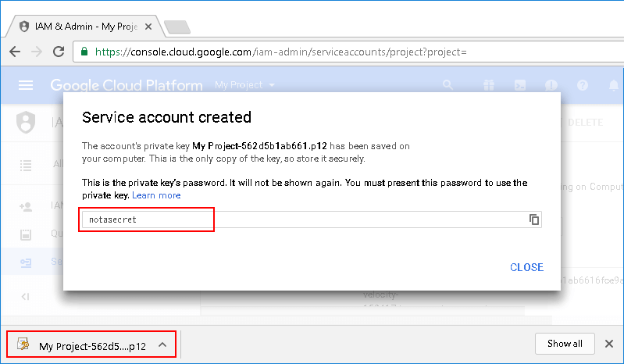Expand options for downloaded p12 file

(x=162, y=345)
